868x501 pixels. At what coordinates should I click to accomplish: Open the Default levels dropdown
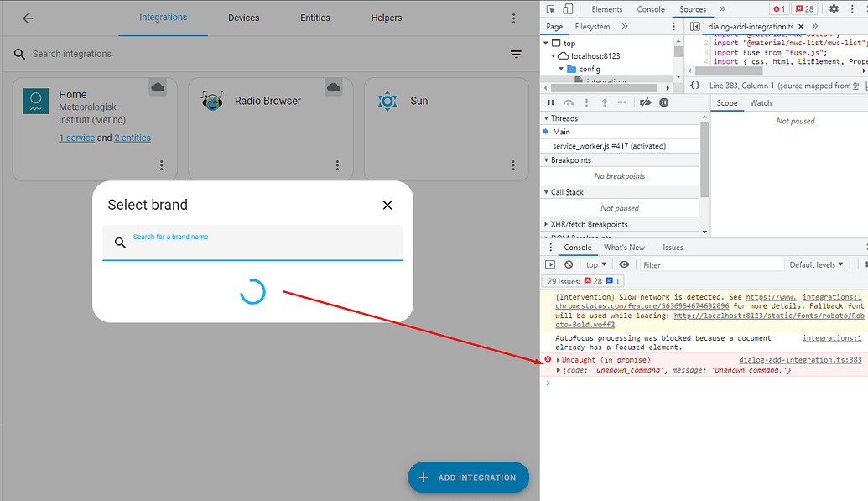click(x=815, y=264)
